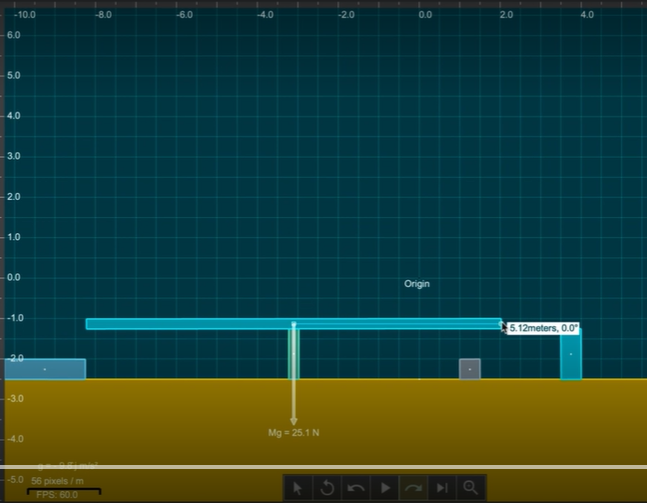Select the blue rectangle at left edge

(45, 369)
